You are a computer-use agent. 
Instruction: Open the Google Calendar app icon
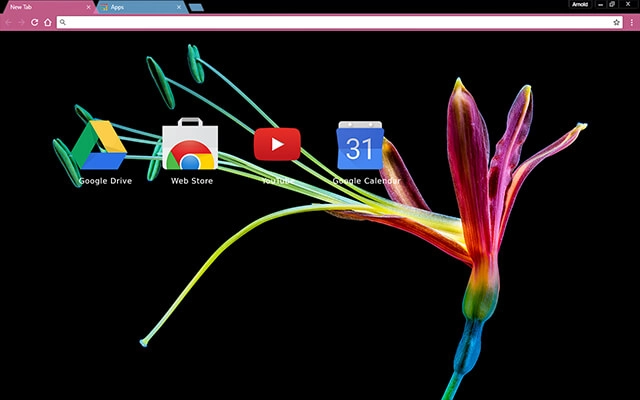click(360, 145)
